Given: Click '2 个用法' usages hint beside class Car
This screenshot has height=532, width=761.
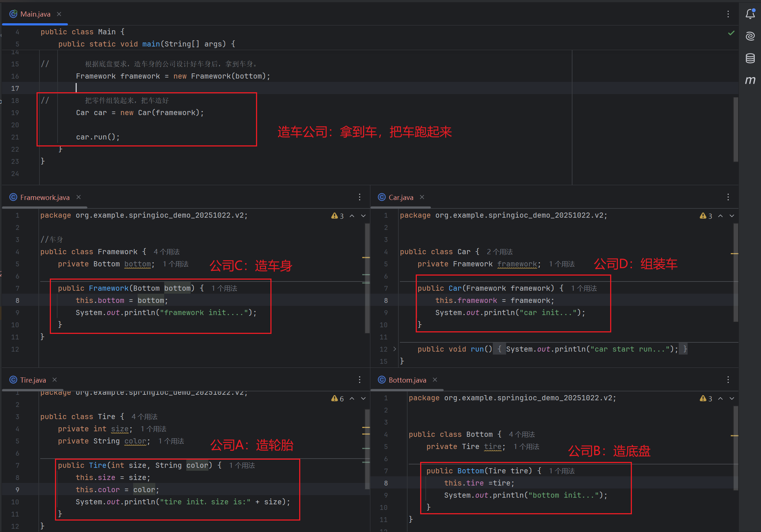Looking at the screenshot, I should pyautogui.click(x=499, y=252).
